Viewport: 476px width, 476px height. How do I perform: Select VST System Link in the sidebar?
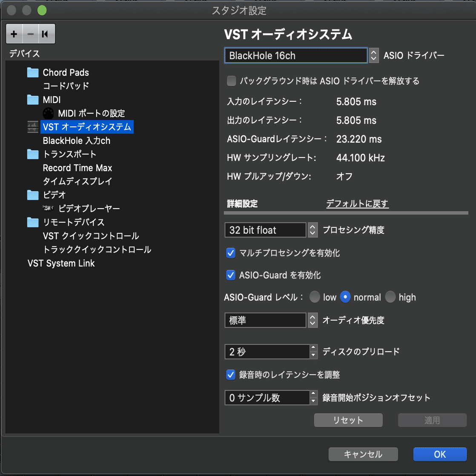pos(61,263)
